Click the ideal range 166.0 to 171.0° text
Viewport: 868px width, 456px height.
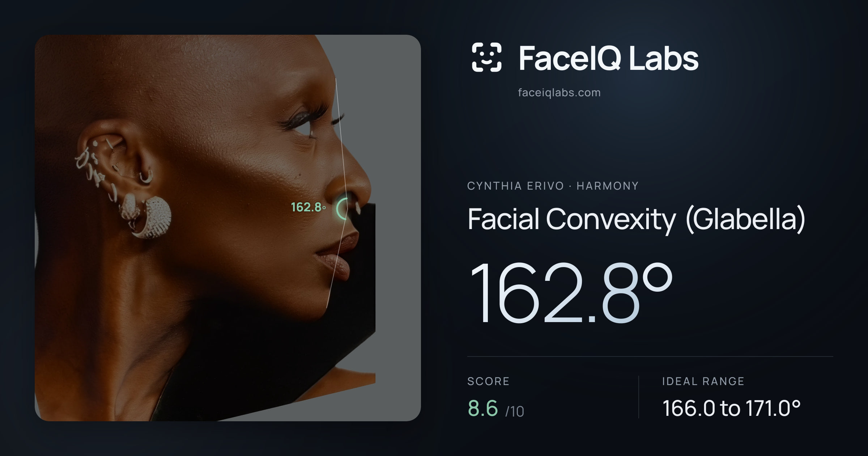[x=731, y=408]
